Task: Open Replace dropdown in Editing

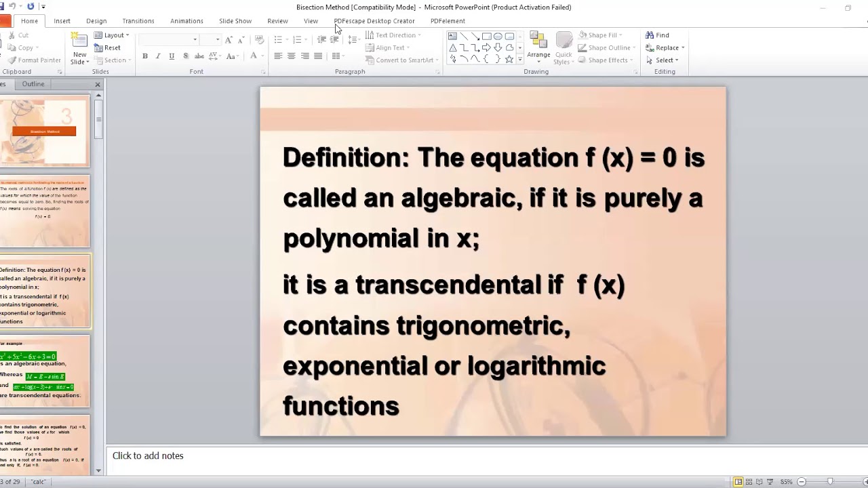Action: 665,47
